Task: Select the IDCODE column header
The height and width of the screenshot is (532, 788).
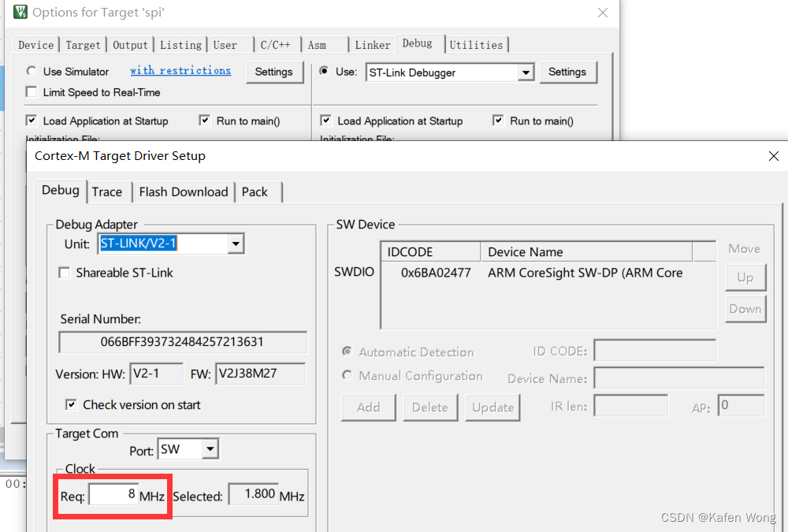Action: pos(431,252)
